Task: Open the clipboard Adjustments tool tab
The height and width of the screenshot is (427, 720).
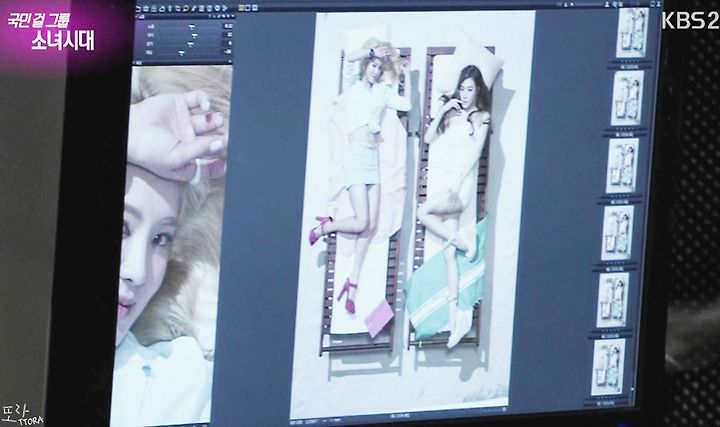Action: click(201, 8)
